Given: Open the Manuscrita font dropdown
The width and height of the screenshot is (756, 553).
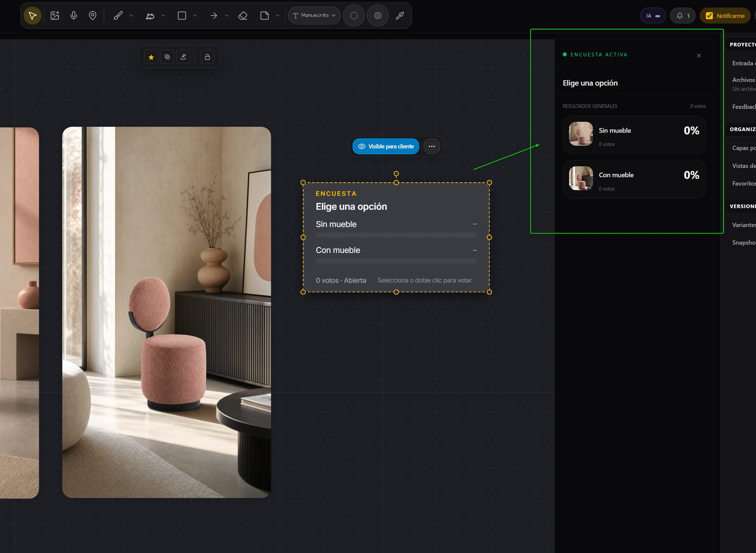Looking at the screenshot, I should (x=314, y=15).
